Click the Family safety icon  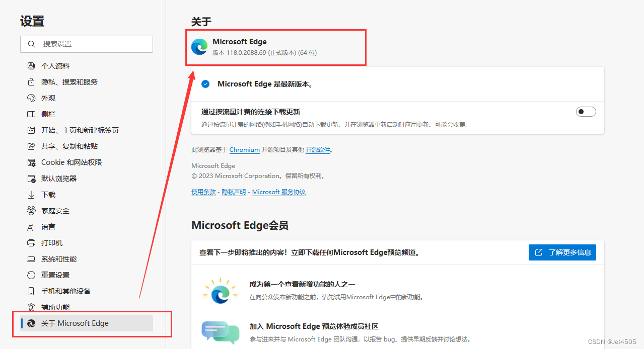(x=31, y=211)
